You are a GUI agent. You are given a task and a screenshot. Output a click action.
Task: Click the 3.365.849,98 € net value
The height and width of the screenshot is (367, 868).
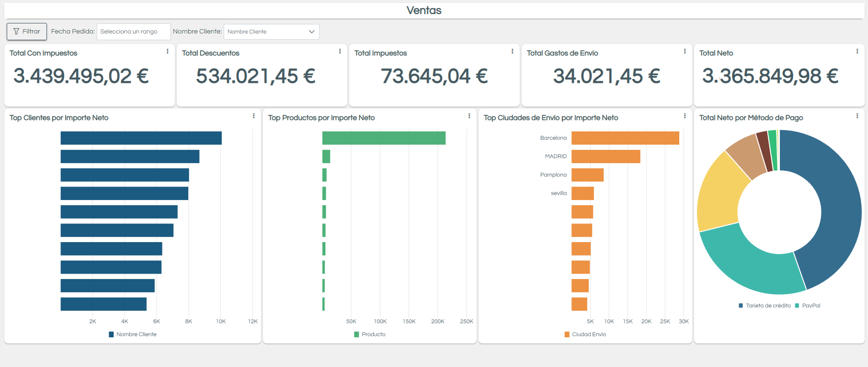(x=770, y=76)
